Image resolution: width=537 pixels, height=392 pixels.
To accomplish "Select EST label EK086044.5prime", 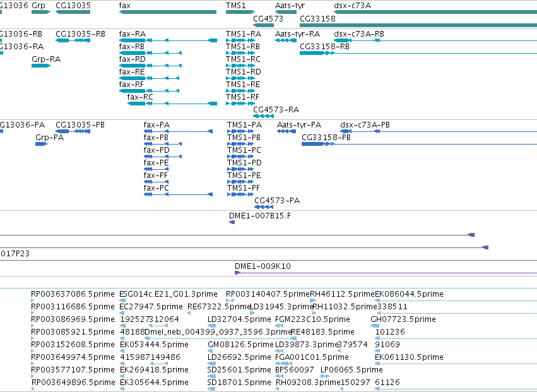I will pos(410,294).
